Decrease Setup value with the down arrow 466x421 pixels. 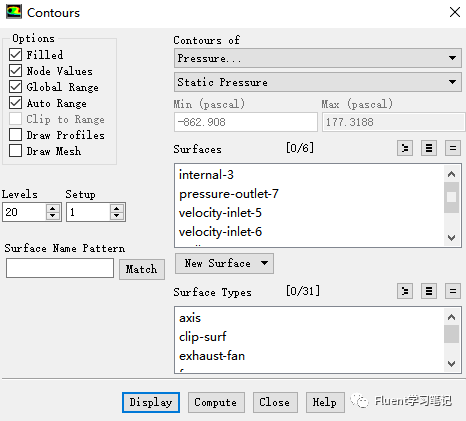click(116, 216)
